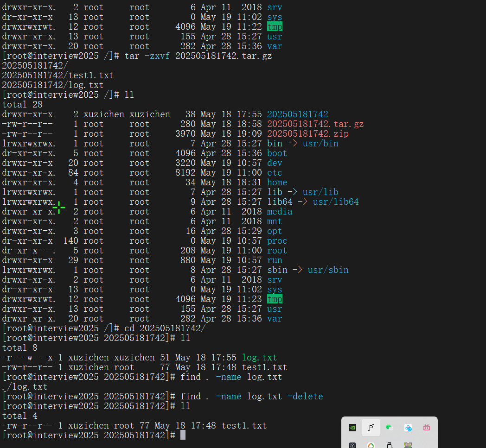Click the USB safely-remove hardware tray icon
Image resolution: width=486 pixels, height=448 pixels.
389,445
